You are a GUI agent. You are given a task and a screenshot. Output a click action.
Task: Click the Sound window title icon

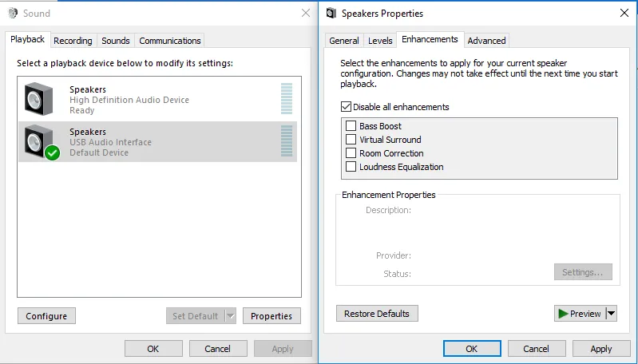pyautogui.click(x=12, y=13)
